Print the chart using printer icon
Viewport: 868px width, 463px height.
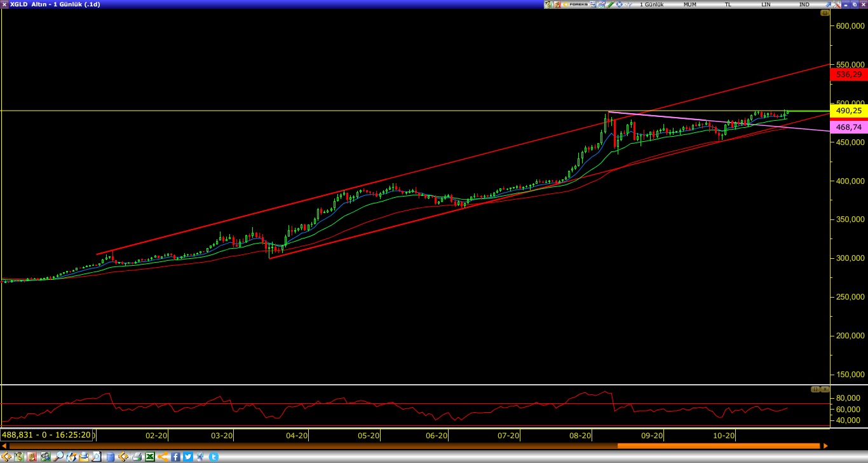[x=137, y=457]
